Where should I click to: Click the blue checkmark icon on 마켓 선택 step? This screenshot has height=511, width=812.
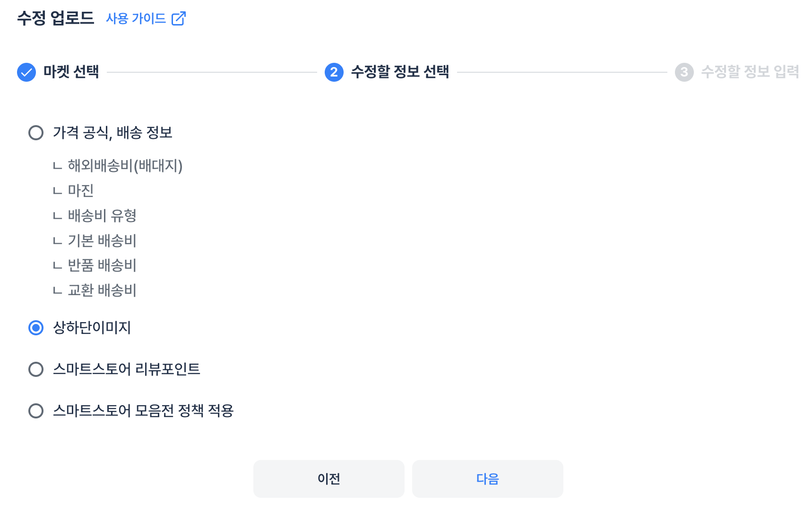(27, 72)
